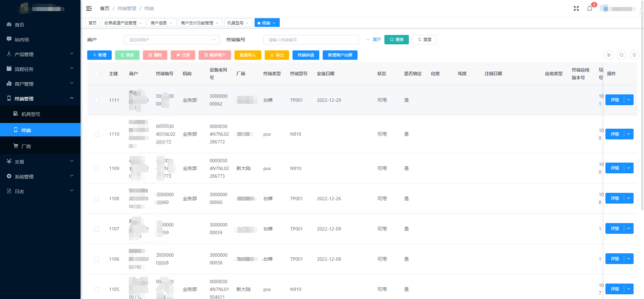Click the round search toggle icon
644x299 pixels.
point(622,55)
